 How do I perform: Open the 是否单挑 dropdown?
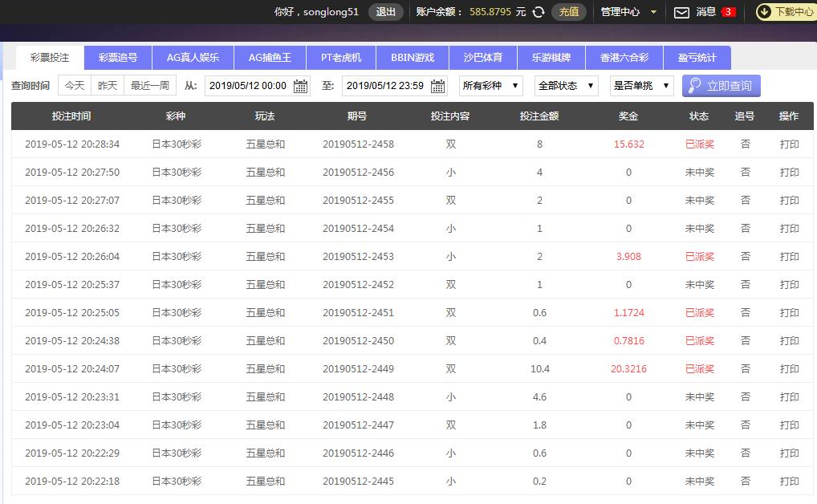point(641,86)
